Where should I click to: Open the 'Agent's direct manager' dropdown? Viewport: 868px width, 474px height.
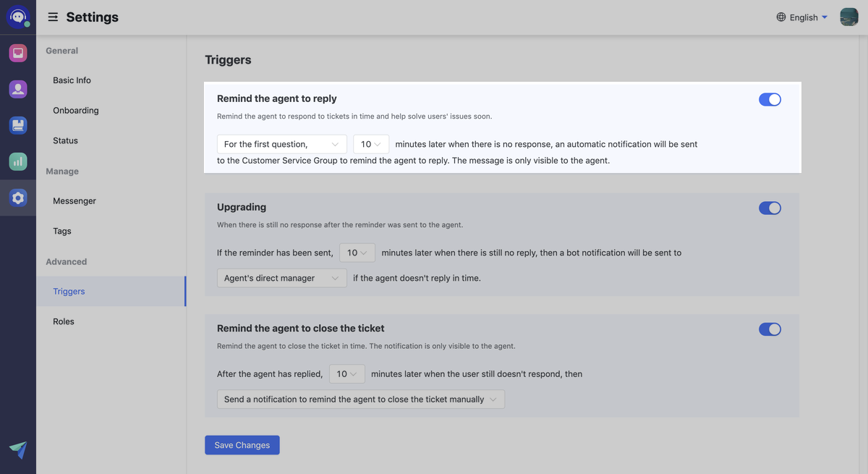click(x=281, y=278)
